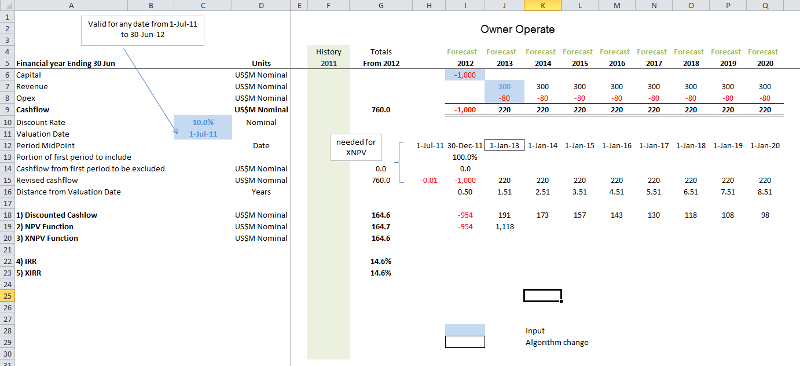Select the Revenue 300 cell under 2013
This screenshot has height=366, width=800.
[504, 87]
